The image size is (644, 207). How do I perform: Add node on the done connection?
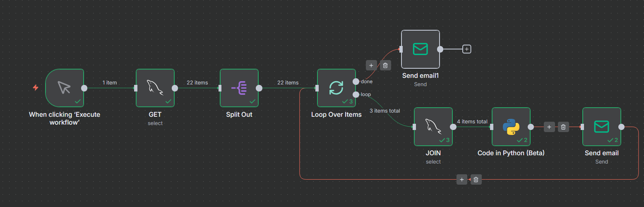tap(371, 65)
